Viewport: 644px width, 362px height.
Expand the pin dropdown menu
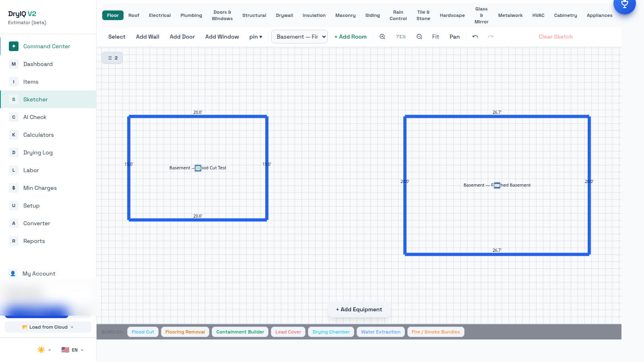pyautogui.click(x=256, y=37)
